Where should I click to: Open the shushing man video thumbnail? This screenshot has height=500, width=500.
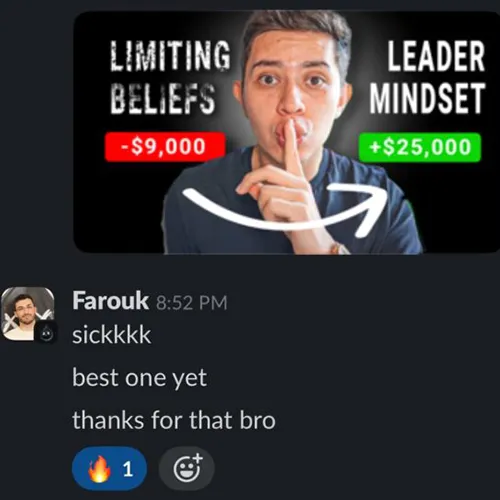287,132
